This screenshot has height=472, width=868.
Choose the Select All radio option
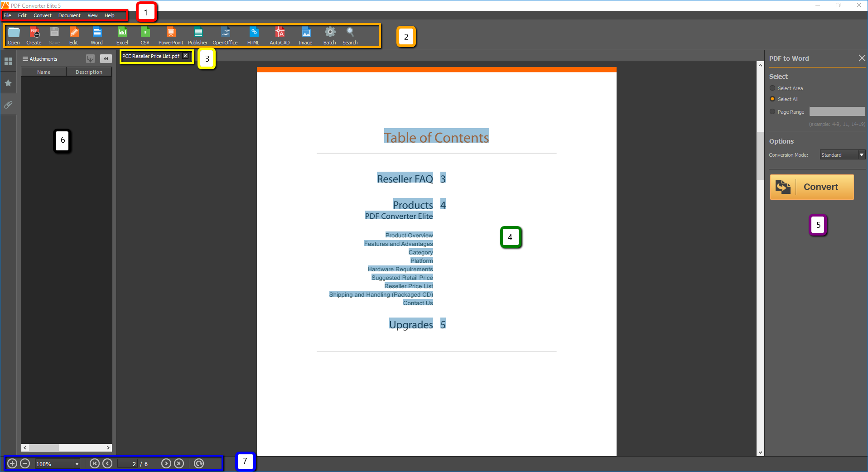772,99
